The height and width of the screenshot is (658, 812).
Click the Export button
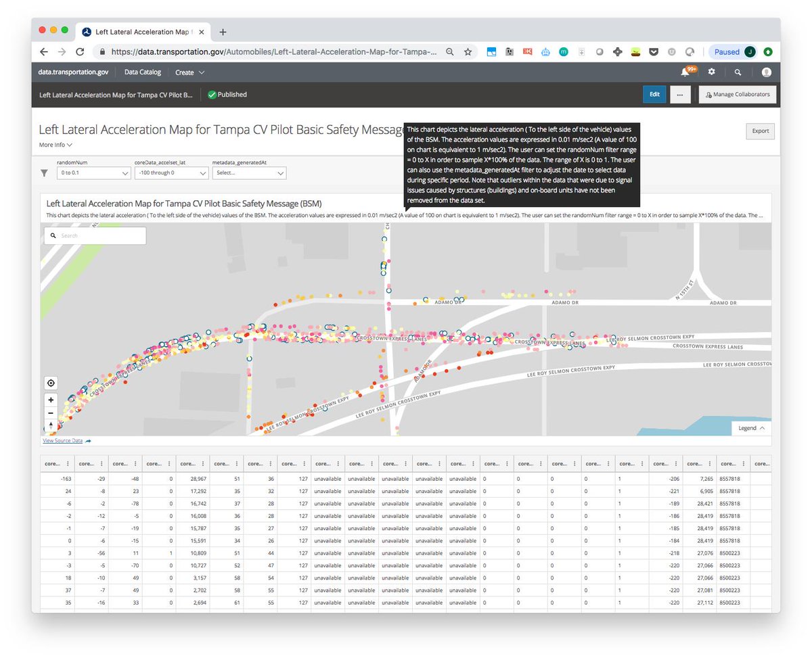[760, 131]
